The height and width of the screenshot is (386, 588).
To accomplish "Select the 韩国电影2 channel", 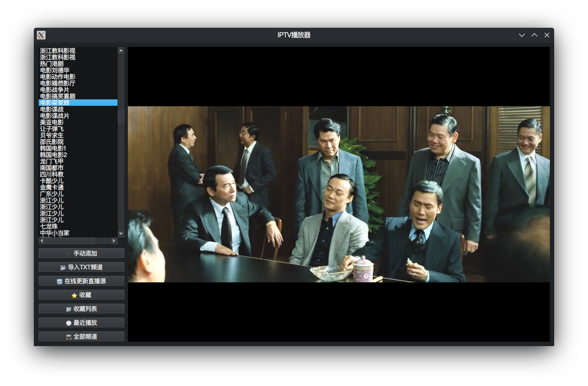I will pos(78,155).
